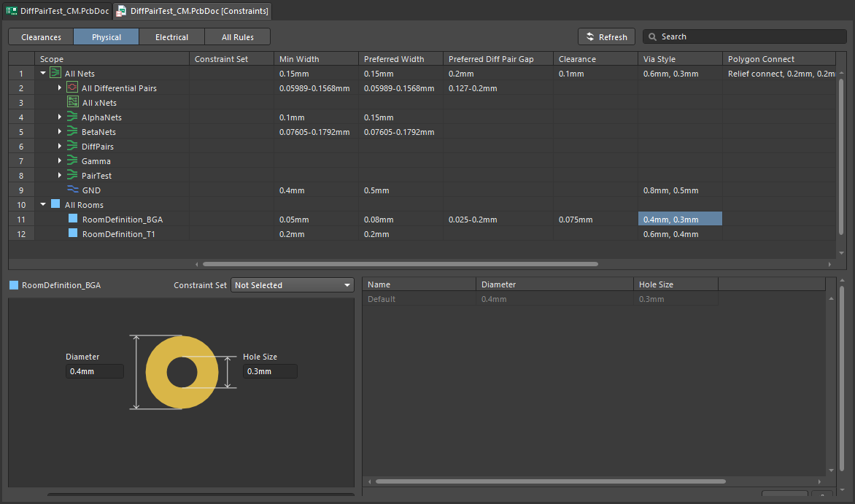This screenshot has height=504, width=855.
Task: Click the Preferred Diff Pair Gap header
Action: click(498, 59)
